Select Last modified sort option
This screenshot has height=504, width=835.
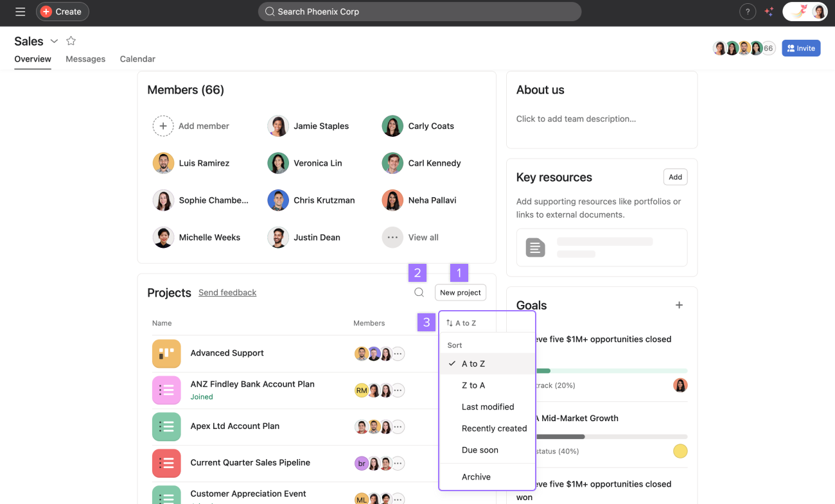coord(488,407)
